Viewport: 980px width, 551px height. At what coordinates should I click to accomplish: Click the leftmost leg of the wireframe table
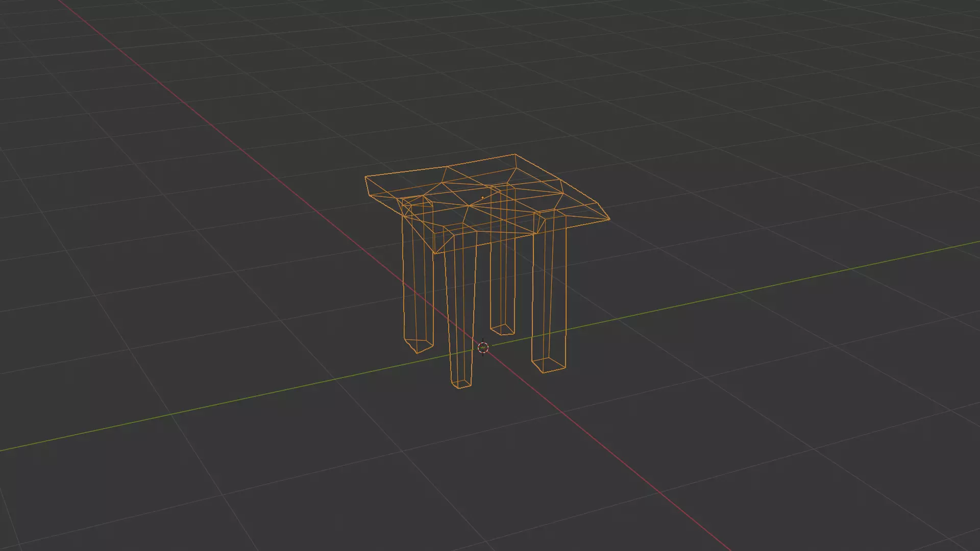click(x=418, y=275)
